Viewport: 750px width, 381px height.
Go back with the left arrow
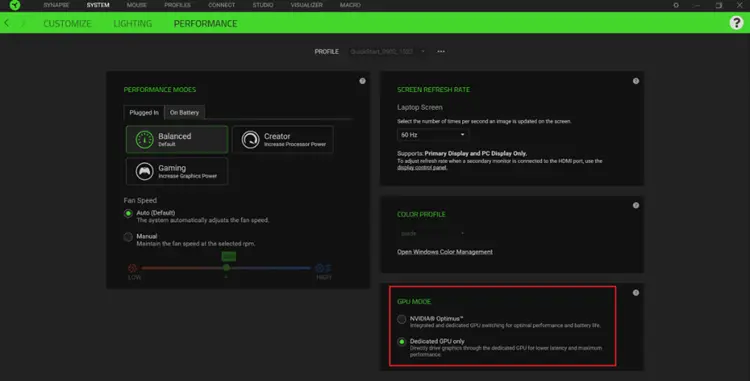[7, 23]
